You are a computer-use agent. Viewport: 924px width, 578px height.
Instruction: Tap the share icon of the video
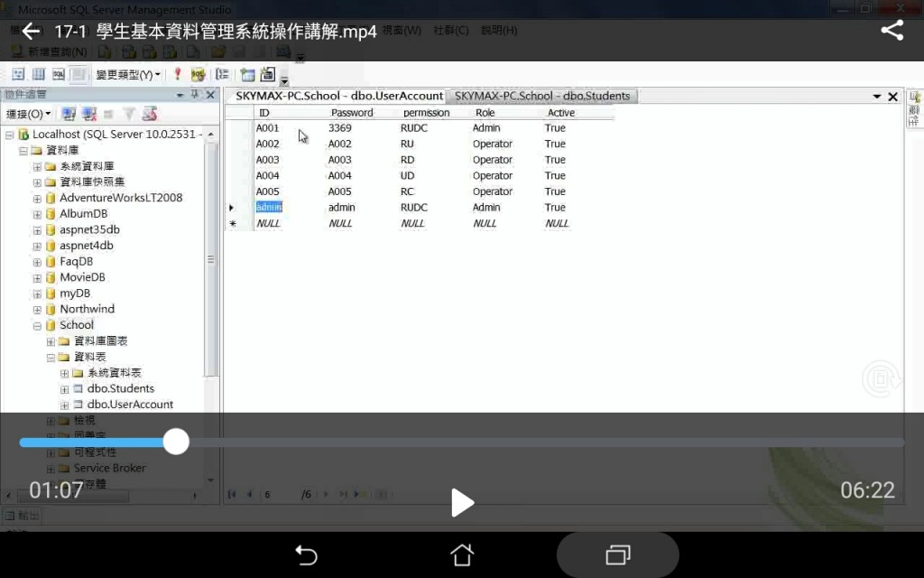pyautogui.click(x=892, y=30)
